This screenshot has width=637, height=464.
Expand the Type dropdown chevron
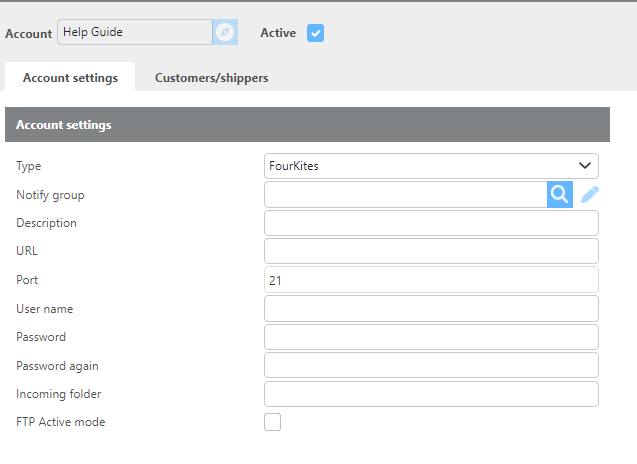(585, 166)
